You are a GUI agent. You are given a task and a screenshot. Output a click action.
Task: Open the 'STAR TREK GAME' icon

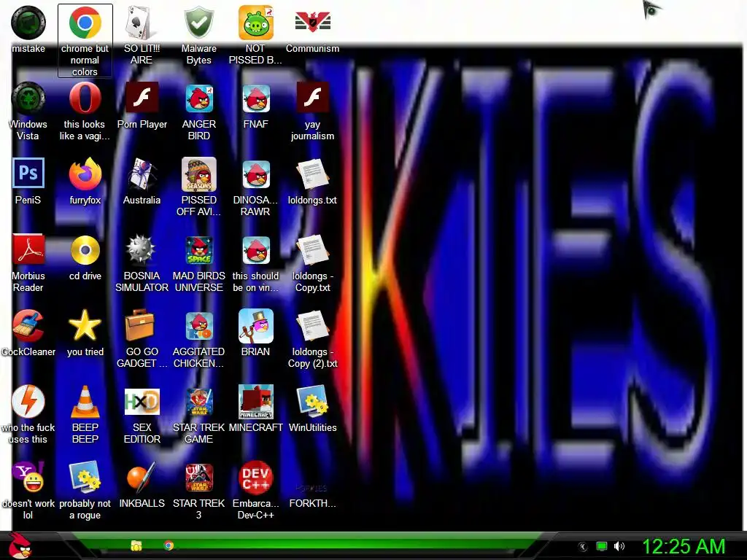[198, 402]
